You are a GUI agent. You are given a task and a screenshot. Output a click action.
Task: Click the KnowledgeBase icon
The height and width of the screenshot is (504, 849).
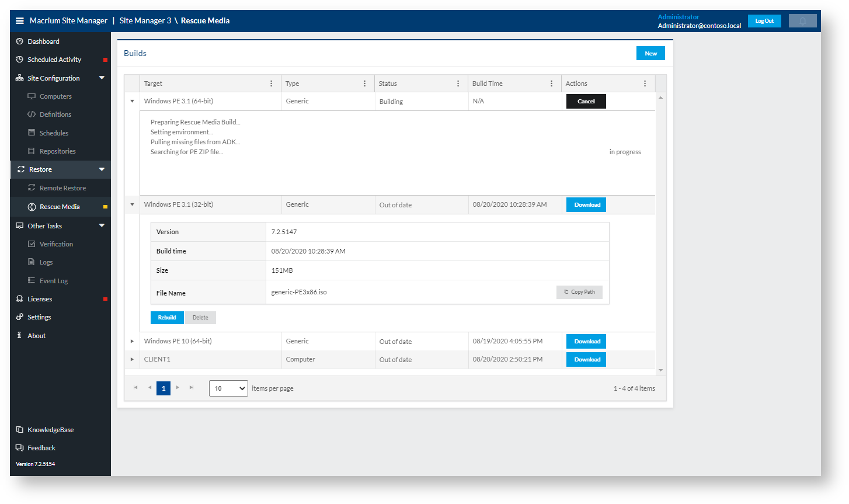pyautogui.click(x=19, y=430)
